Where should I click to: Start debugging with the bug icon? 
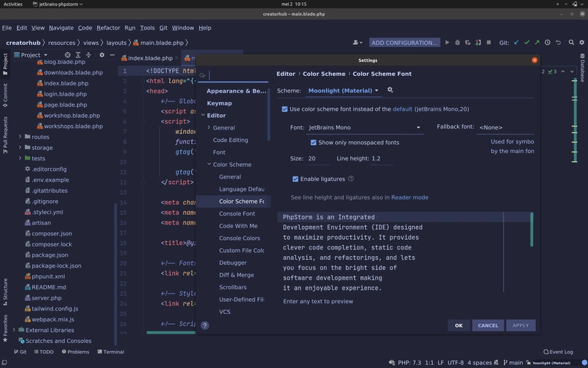pyautogui.click(x=457, y=43)
